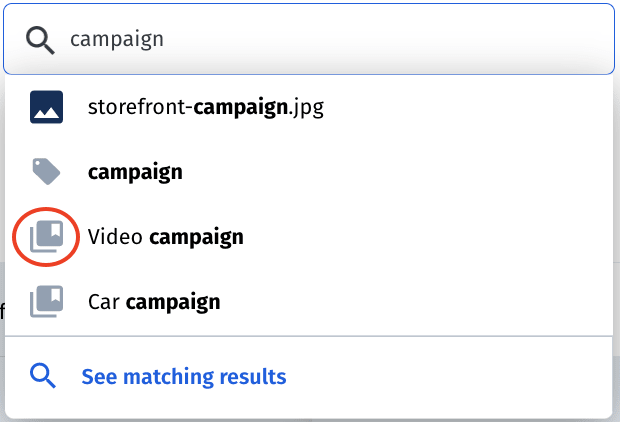Click the collection icon beside Car campaign
The image size is (620, 422).
pyautogui.click(x=47, y=301)
